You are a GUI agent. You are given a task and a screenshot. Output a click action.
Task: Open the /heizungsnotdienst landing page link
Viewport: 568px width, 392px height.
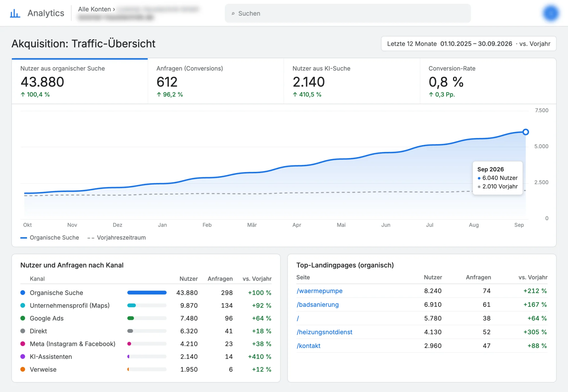point(324,332)
